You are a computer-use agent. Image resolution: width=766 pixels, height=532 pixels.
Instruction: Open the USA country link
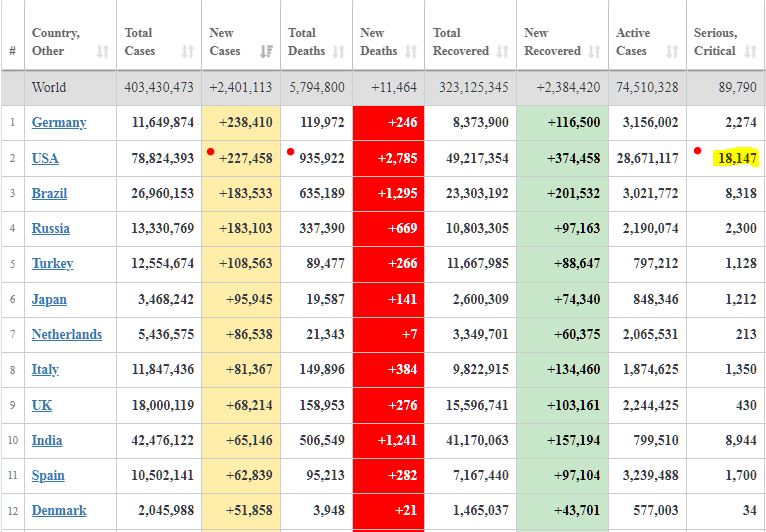45,158
